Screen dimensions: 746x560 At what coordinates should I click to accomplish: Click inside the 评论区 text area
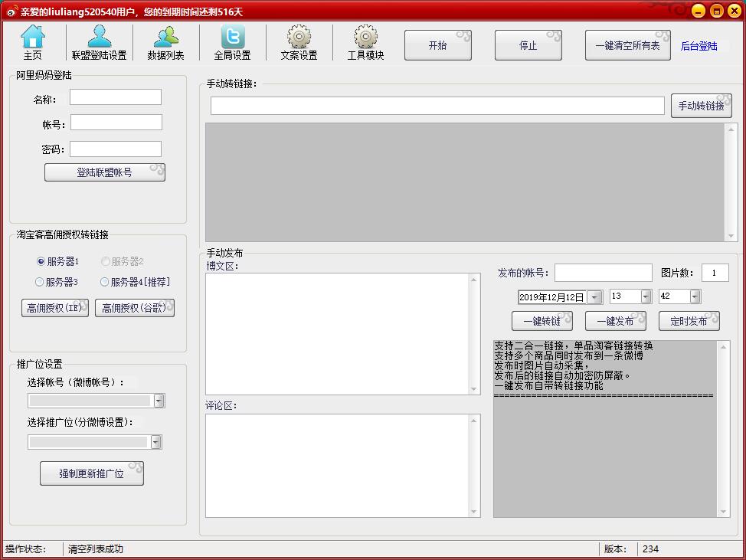337,465
